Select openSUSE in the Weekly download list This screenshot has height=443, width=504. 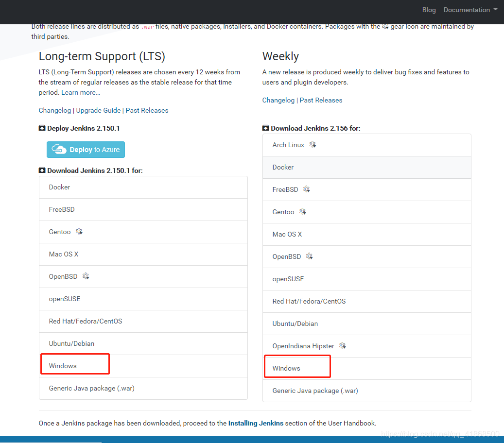[367, 279]
